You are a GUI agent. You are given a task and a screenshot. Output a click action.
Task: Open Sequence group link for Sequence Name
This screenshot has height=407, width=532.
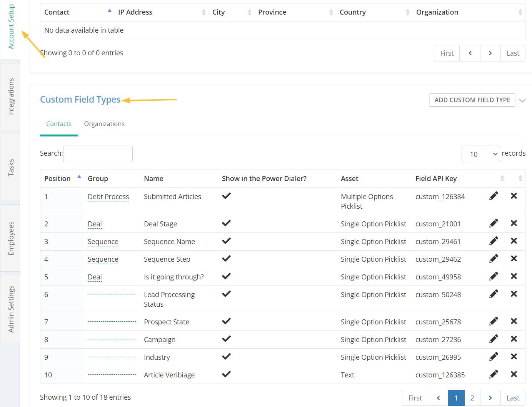pos(103,242)
